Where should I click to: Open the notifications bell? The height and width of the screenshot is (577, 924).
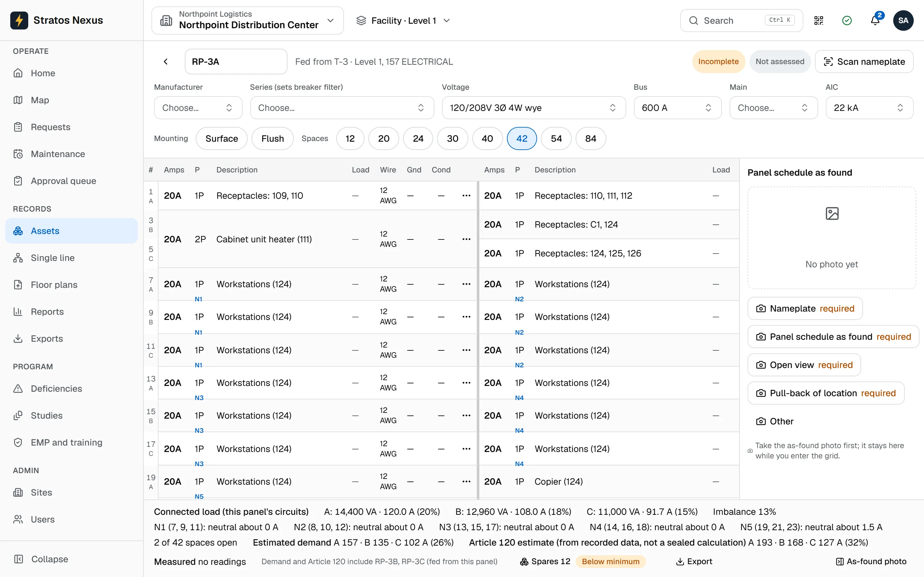pyautogui.click(x=875, y=21)
